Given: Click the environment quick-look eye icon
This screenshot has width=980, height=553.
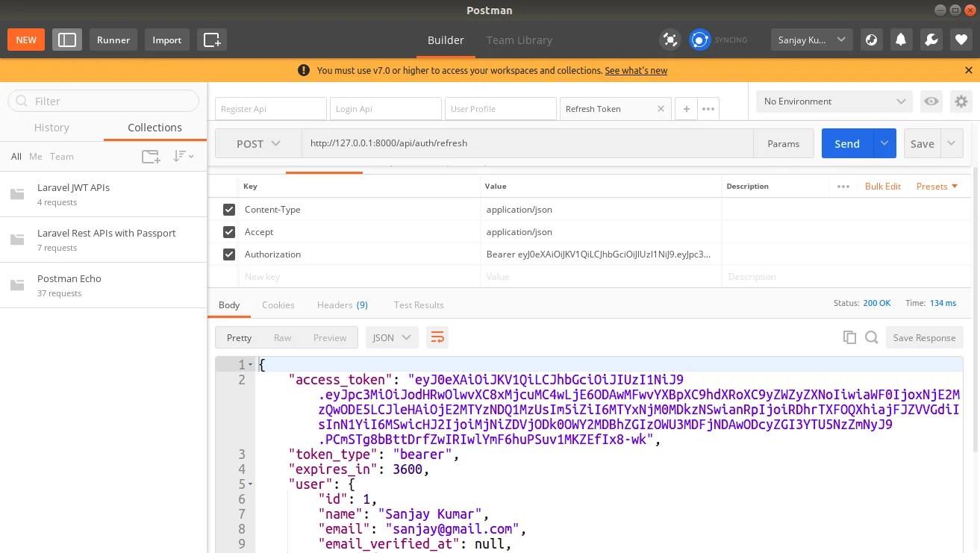Looking at the screenshot, I should click(931, 101).
